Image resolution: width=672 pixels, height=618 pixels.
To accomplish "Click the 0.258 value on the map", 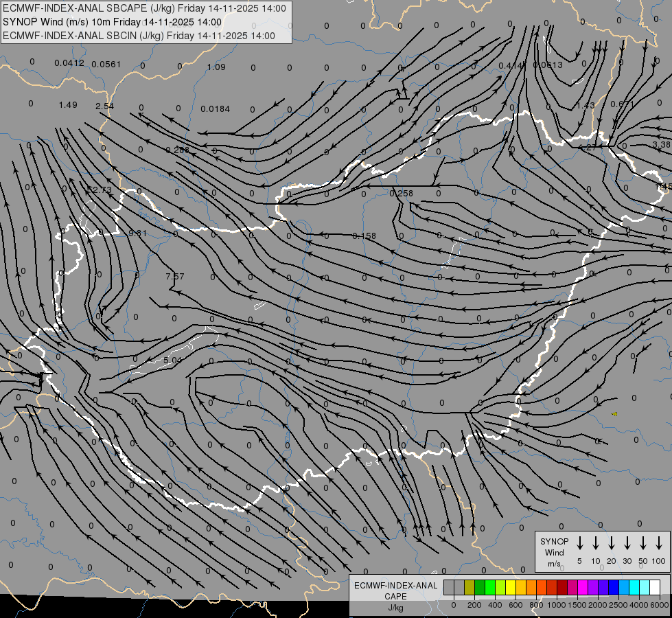I will click(x=401, y=194).
